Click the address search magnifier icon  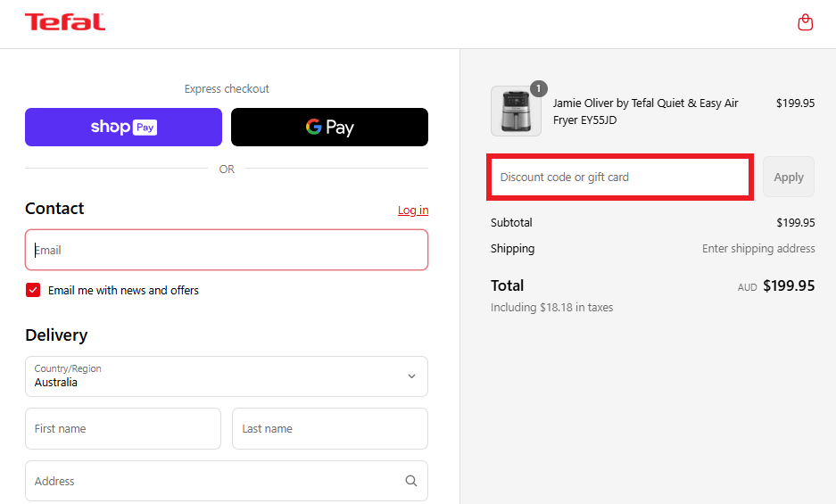[411, 481]
